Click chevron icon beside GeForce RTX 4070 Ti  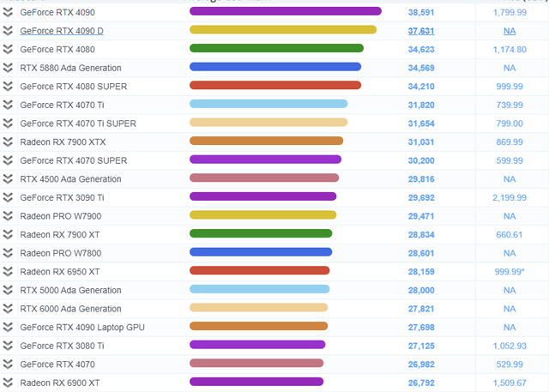(8, 105)
